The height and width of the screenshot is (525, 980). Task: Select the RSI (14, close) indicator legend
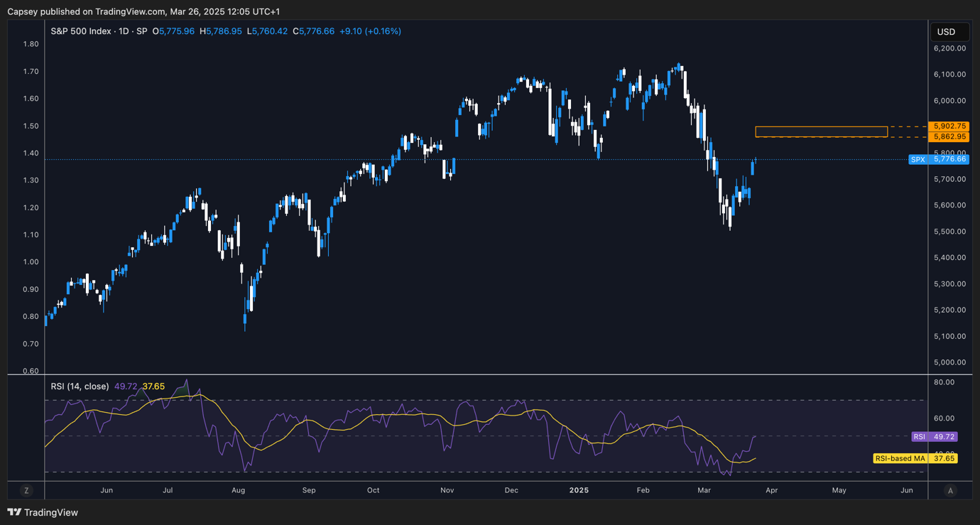click(x=80, y=386)
